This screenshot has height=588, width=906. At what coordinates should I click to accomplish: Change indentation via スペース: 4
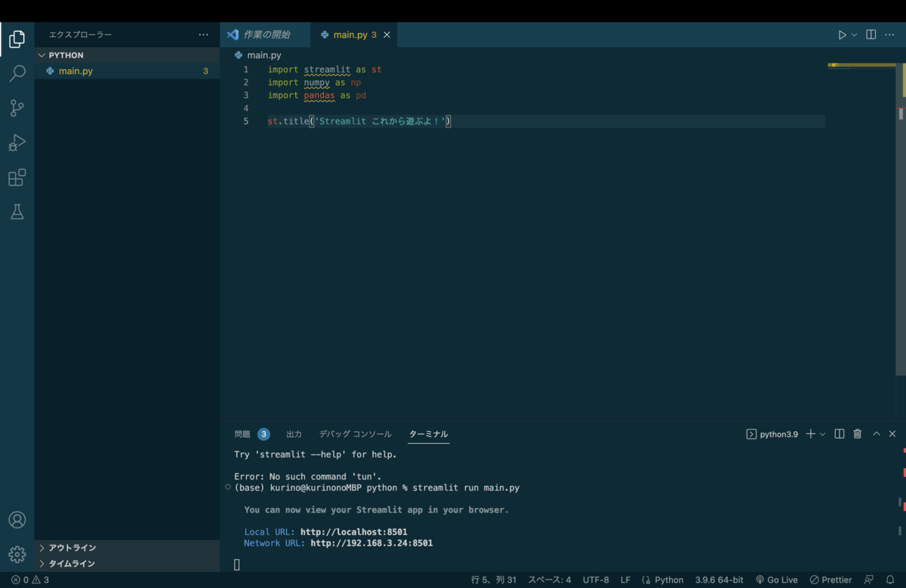pos(549,580)
